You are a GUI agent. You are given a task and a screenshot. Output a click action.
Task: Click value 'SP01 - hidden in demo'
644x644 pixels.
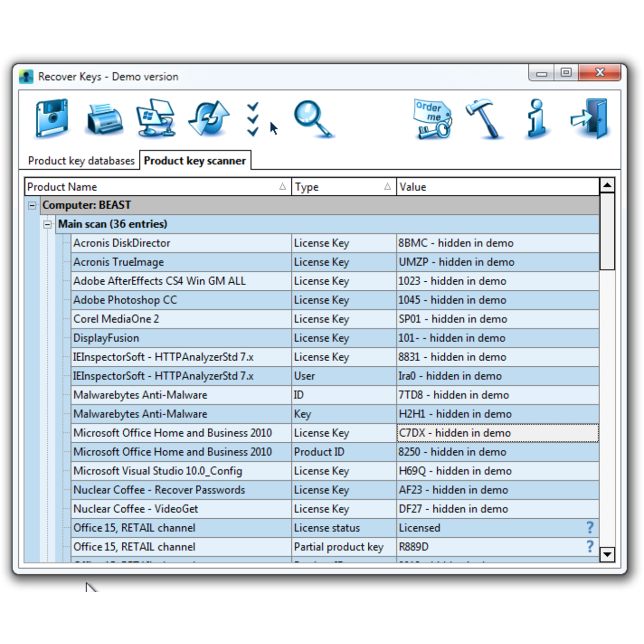453,319
